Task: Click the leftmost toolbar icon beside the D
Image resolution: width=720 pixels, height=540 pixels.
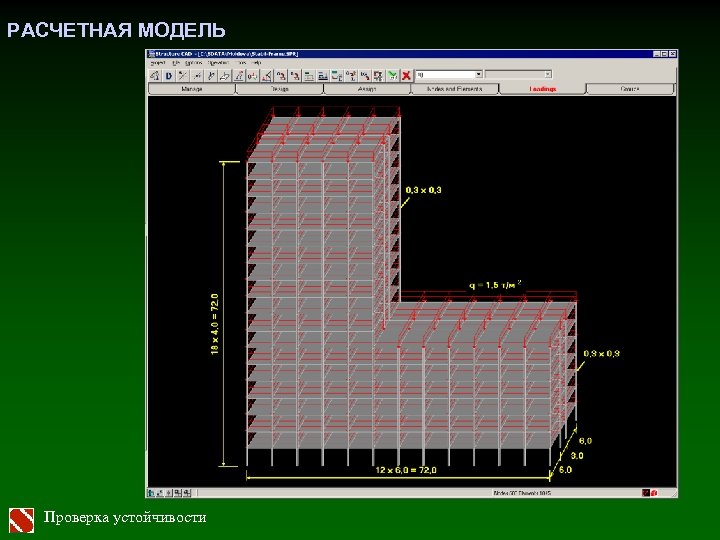Action: [155, 76]
